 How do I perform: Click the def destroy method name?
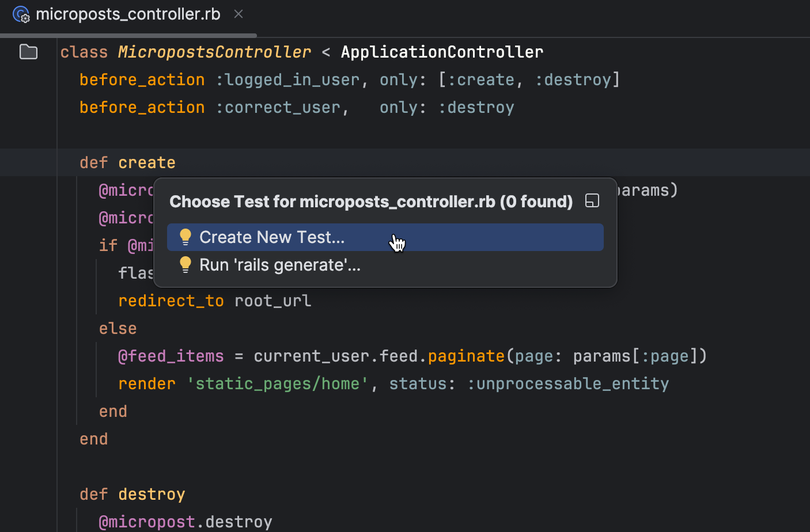click(x=152, y=494)
